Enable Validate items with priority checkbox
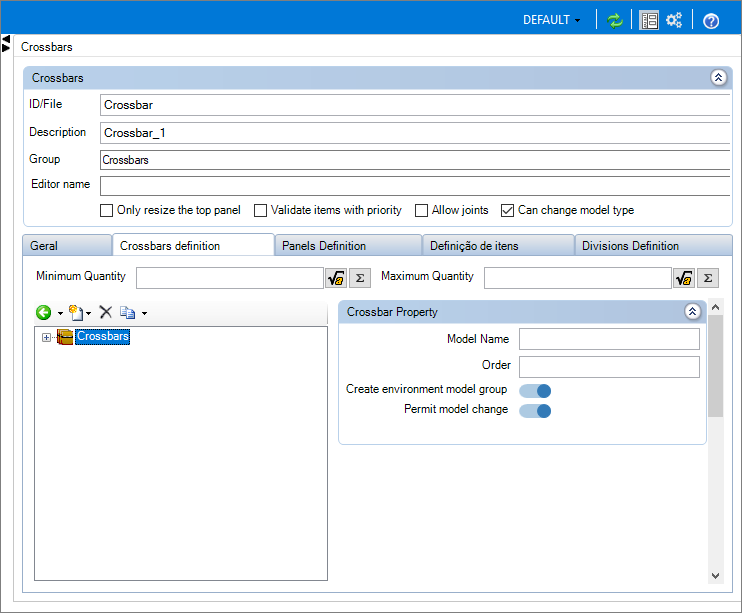 click(260, 210)
